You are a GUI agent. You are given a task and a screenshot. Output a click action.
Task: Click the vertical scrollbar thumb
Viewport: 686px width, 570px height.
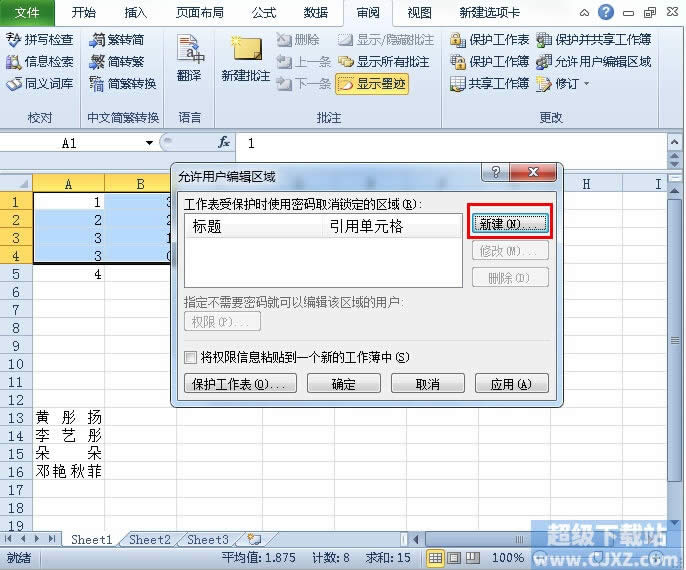click(x=675, y=340)
